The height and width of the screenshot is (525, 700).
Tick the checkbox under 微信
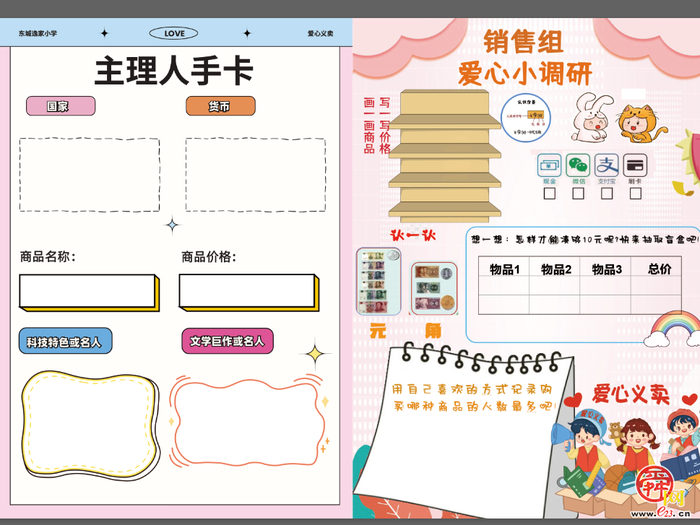[x=578, y=195]
